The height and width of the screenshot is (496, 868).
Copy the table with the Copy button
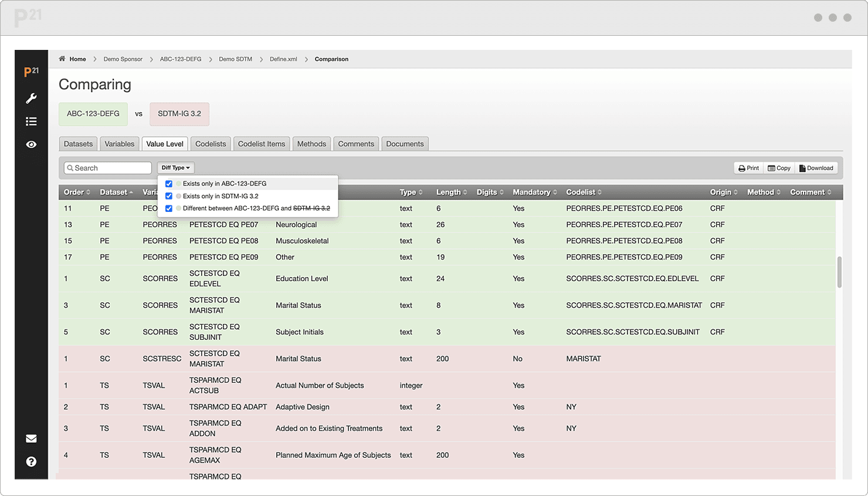click(779, 167)
